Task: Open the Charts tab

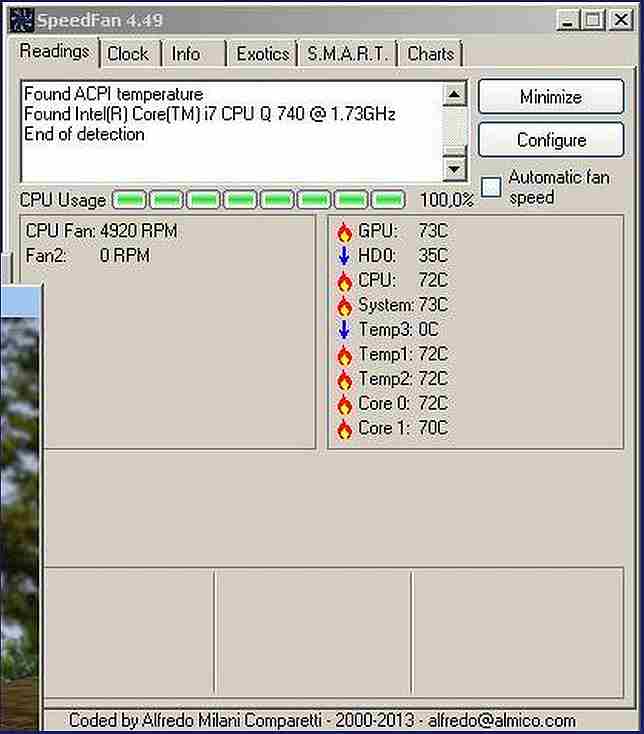Action: pyautogui.click(x=431, y=54)
